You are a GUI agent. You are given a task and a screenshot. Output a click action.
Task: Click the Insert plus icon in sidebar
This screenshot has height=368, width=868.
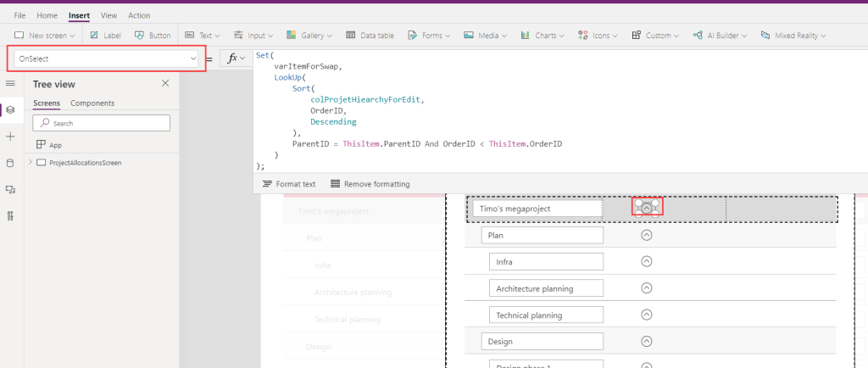click(10, 137)
